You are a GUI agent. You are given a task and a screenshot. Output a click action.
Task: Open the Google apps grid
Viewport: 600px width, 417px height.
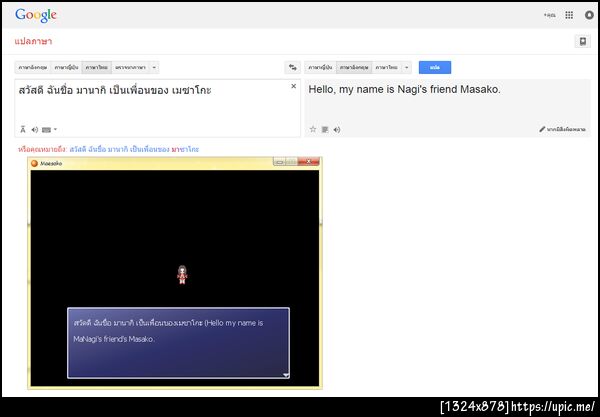pos(569,15)
